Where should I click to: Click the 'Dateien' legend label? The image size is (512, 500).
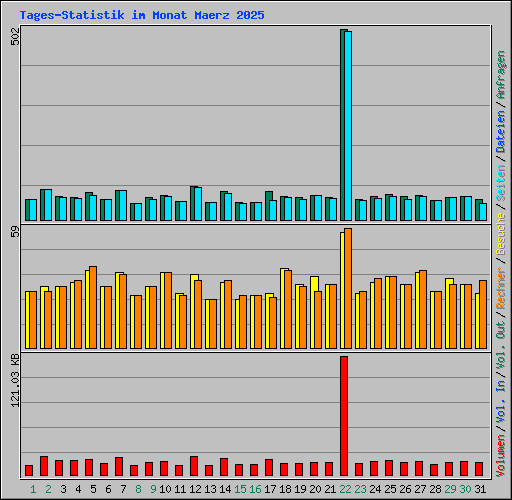(501, 132)
